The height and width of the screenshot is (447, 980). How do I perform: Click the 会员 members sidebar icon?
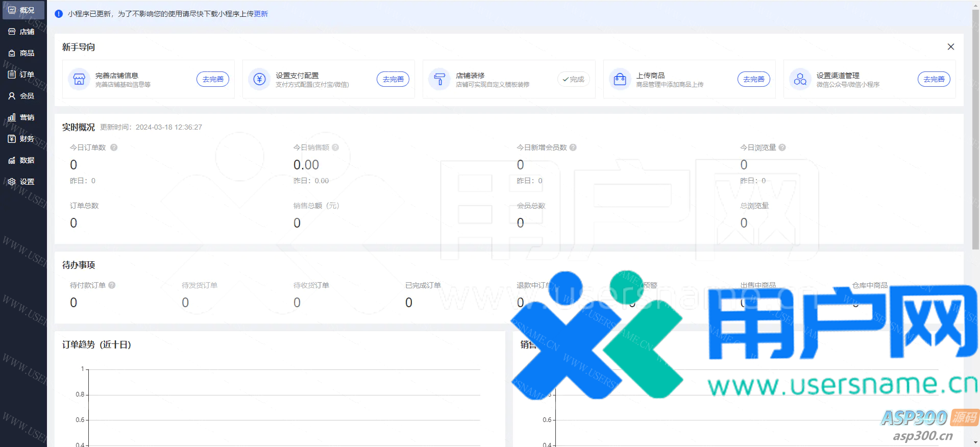coord(12,96)
